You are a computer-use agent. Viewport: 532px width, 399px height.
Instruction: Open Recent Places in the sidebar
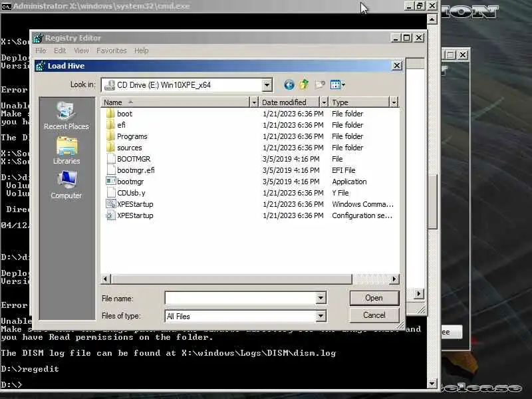[66, 115]
